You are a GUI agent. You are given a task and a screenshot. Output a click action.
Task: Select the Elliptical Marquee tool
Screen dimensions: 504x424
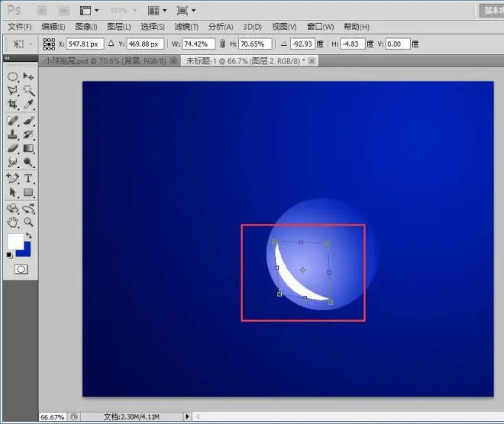click(x=12, y=76)
